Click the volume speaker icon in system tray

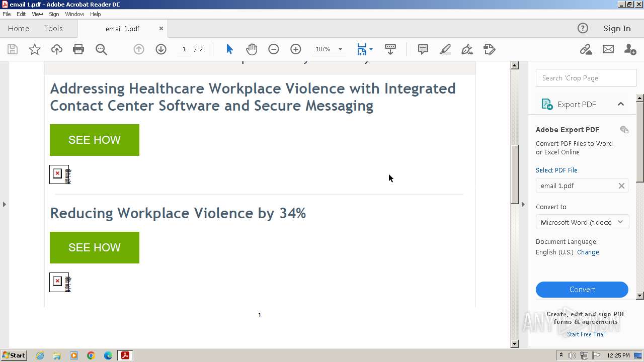[x=573, y=355]
